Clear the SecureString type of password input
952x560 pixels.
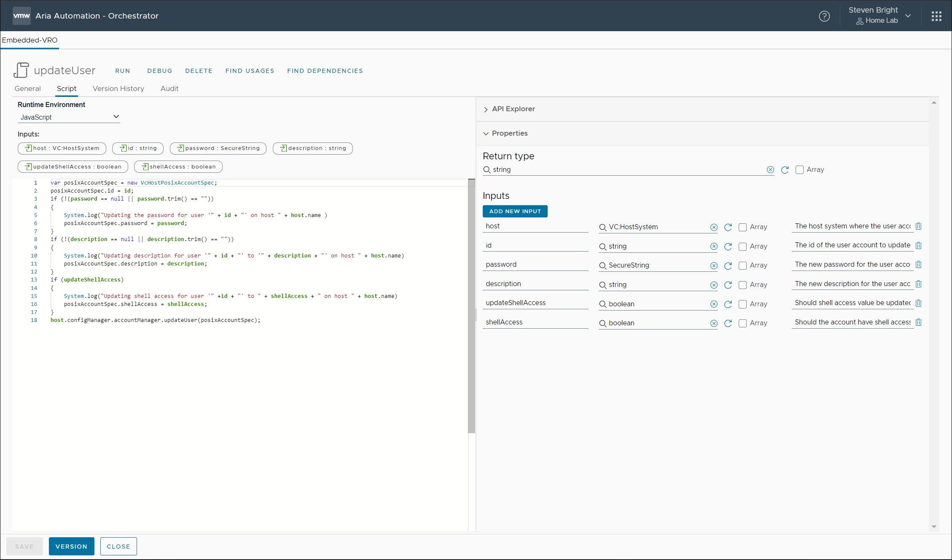click(714, 266)
